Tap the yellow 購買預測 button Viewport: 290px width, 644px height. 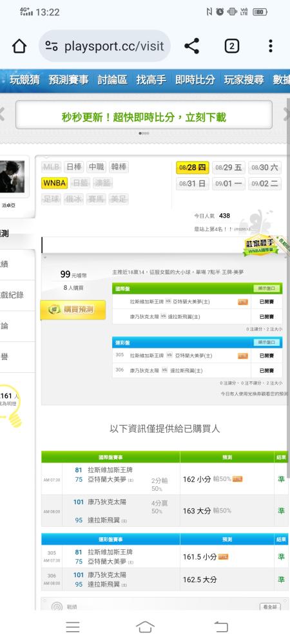coord(73,310)
